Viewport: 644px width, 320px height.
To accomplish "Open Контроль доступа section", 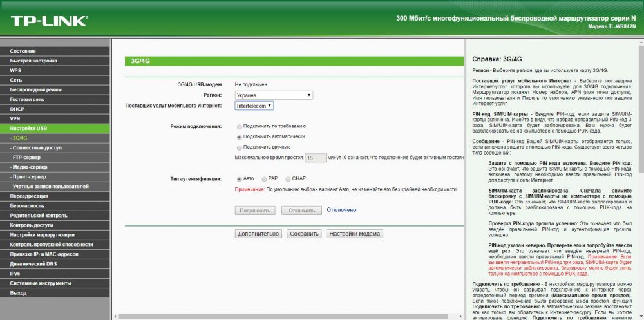I will (55, 225).
